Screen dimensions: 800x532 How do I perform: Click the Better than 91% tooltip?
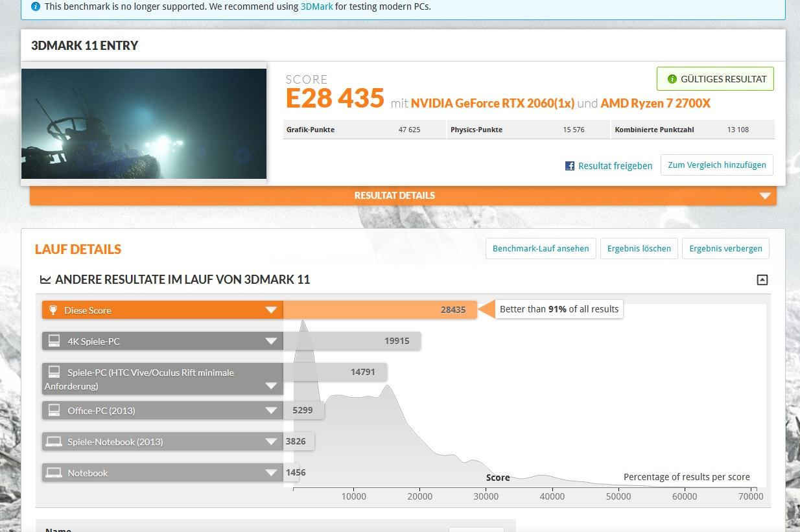[x=559, y=309]
